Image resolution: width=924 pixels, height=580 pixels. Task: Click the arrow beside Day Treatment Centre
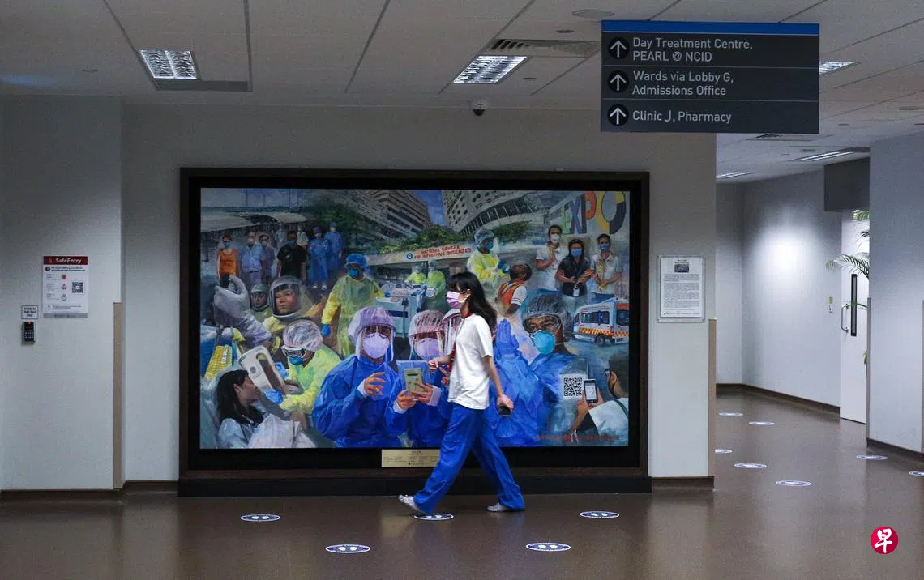(x=618, y=49)
